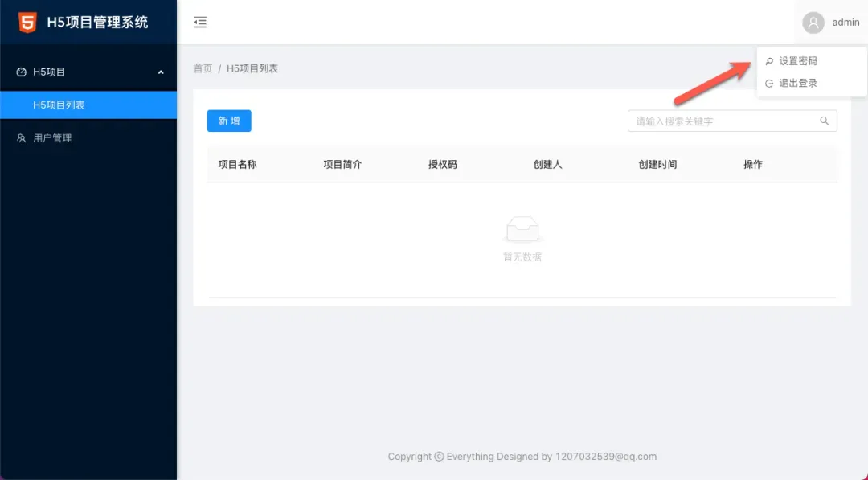Image resolution: width=868 pixels, height=480 pixels.
Task: Collapse sidebar using the menu fold icon
Action: point(200,23)
